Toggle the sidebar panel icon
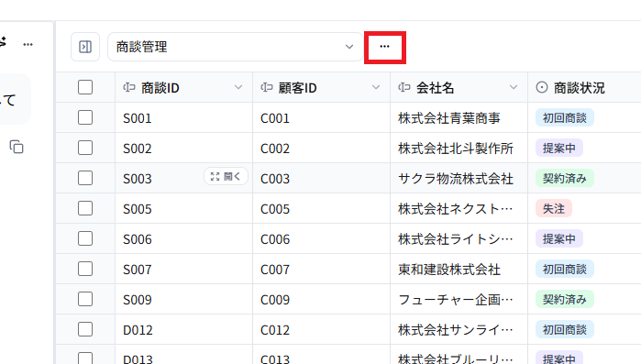 pyautogui.click(x=85, y=47)
